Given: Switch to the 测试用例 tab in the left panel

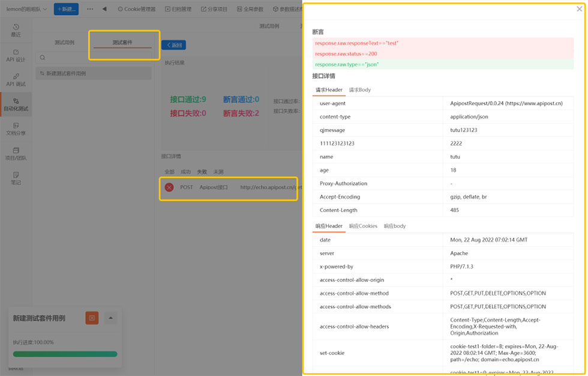Looking at the screenshot, I should [65, 43].
